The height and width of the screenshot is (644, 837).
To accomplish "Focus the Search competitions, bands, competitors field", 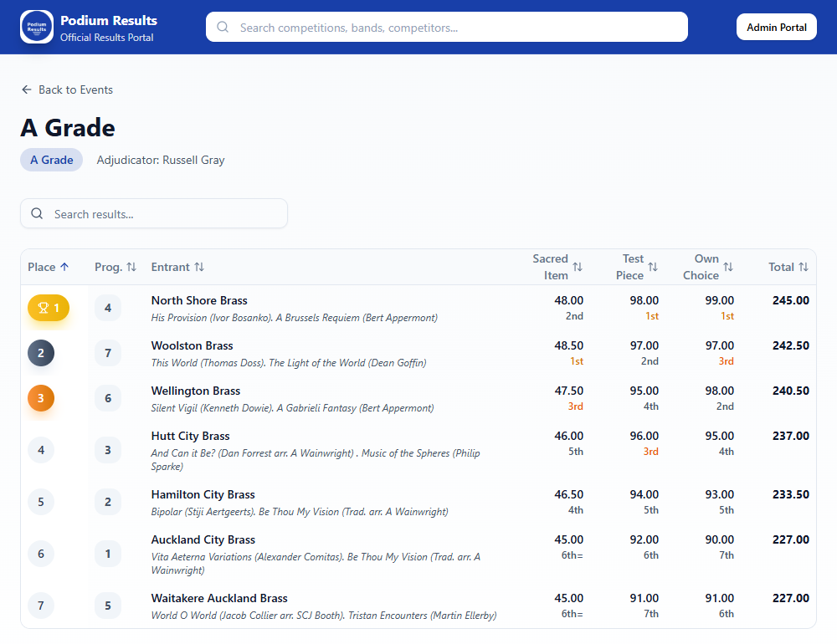I will [x=447, y=28].
